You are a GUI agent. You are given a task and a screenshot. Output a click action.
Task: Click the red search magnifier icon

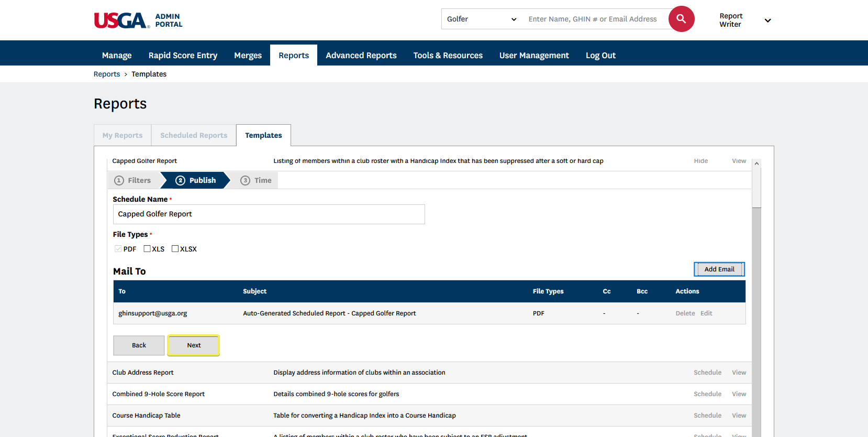(x=681, y=19)
